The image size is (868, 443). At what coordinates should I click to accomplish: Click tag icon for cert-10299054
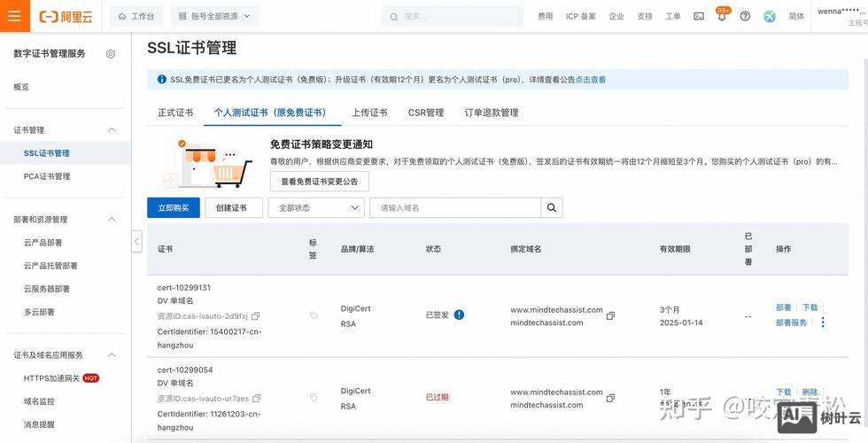[x=314, y=398]
